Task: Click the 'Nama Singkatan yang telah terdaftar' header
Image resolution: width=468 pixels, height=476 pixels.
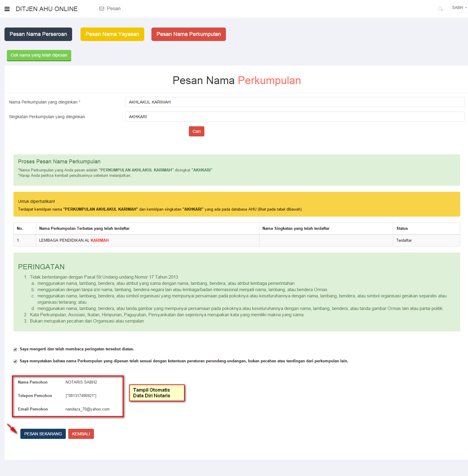Action: coord(326,229)
